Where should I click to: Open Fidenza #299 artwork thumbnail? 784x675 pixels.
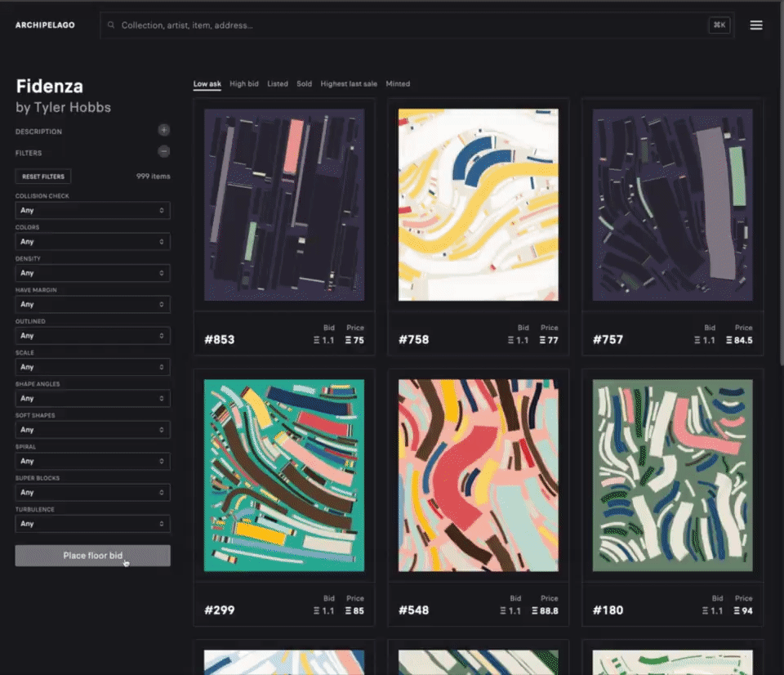click(284, 476)
